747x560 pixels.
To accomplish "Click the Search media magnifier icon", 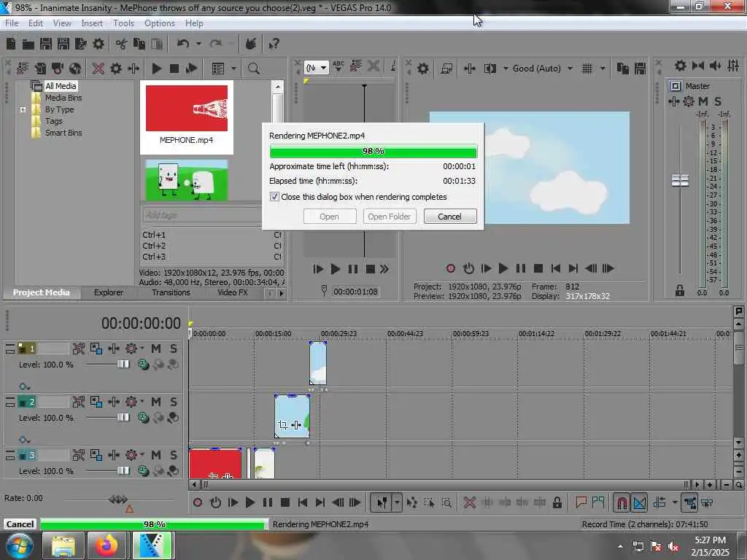I will pyautogui.click(x=253, y=69).
